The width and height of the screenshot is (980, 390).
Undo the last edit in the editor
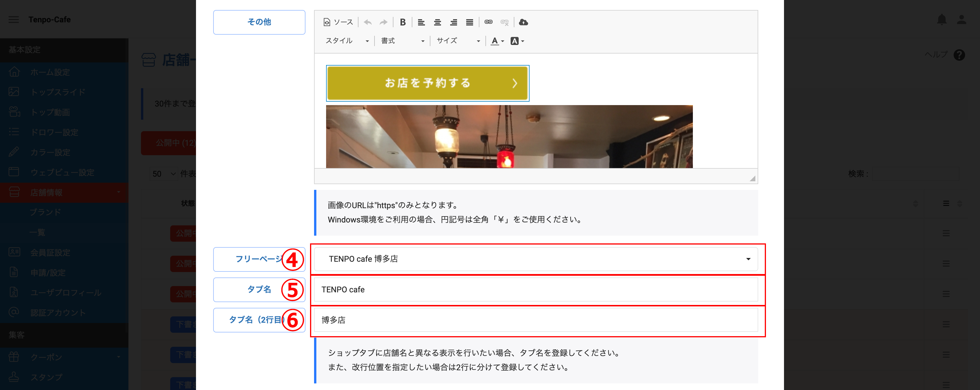point(367,22)
